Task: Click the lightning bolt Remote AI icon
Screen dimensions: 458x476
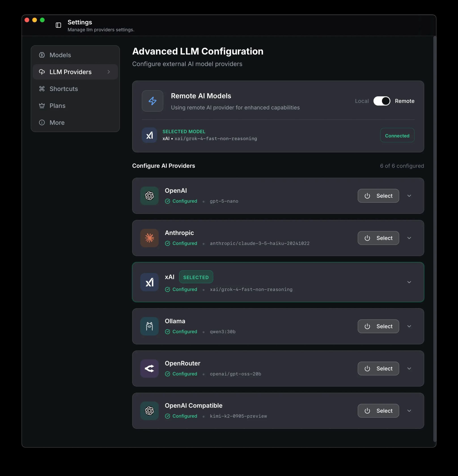Action: point(153,101)
